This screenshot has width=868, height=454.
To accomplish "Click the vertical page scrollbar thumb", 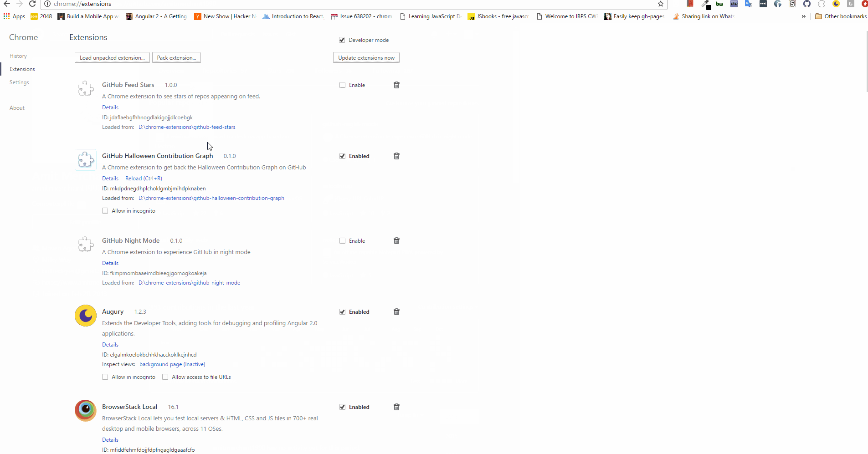I will (x=866, y=61).
